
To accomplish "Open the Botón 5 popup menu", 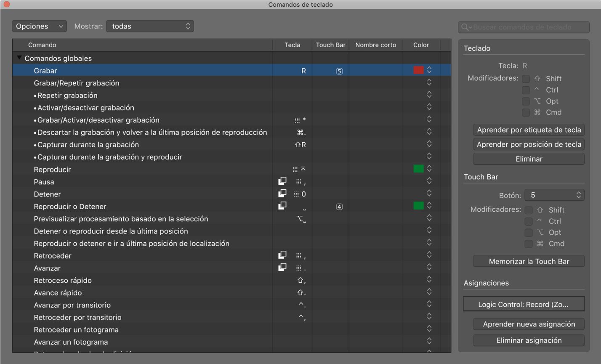I will [x=554, y=195].
